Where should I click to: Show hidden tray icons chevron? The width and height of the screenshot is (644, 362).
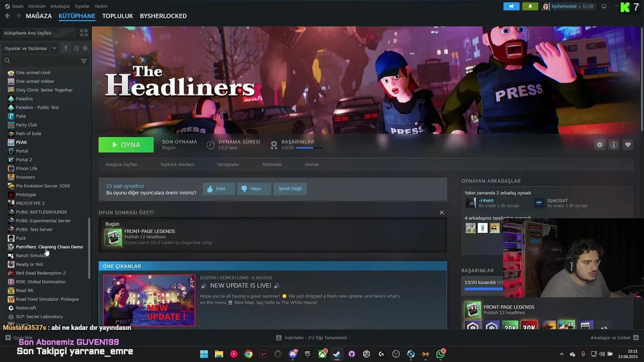tap(561, 354)
